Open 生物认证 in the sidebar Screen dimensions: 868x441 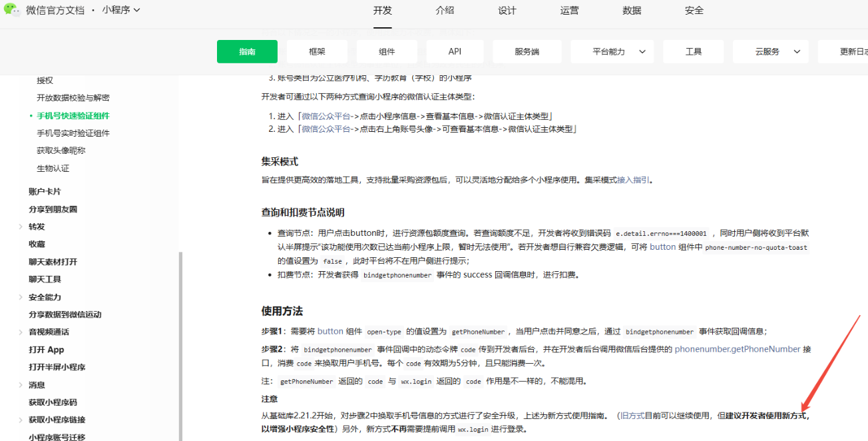tap(53, 168)
